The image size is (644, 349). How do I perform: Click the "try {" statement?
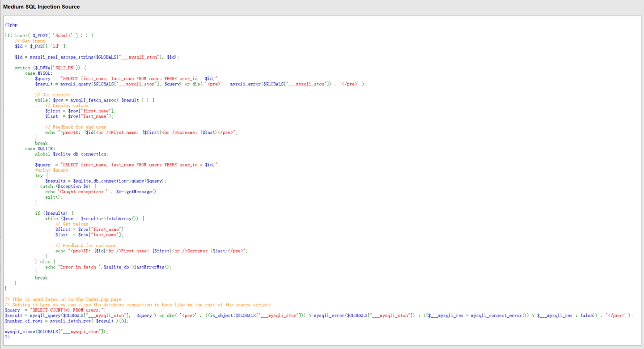tap(41, 175)
